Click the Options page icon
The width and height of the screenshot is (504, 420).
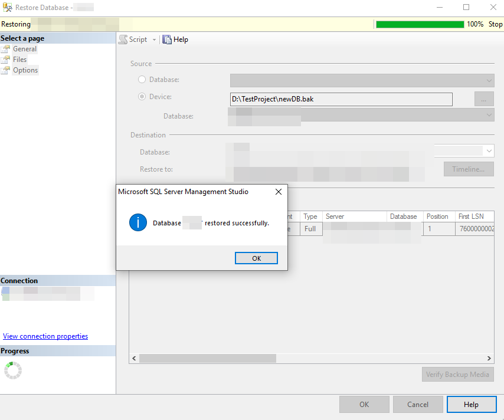(5, 70)
